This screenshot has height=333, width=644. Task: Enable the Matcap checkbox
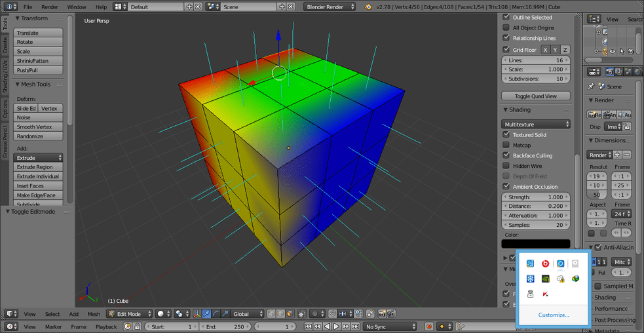[506, 145]
